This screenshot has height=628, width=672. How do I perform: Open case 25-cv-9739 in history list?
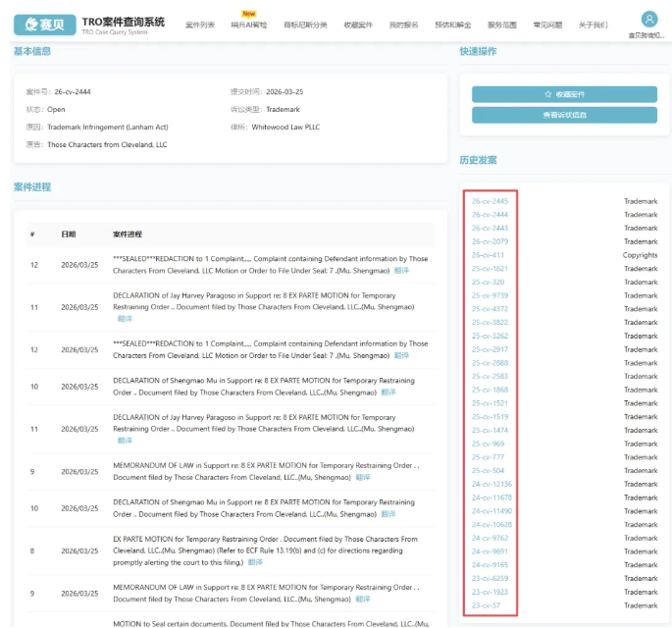[x=490, y=295]
